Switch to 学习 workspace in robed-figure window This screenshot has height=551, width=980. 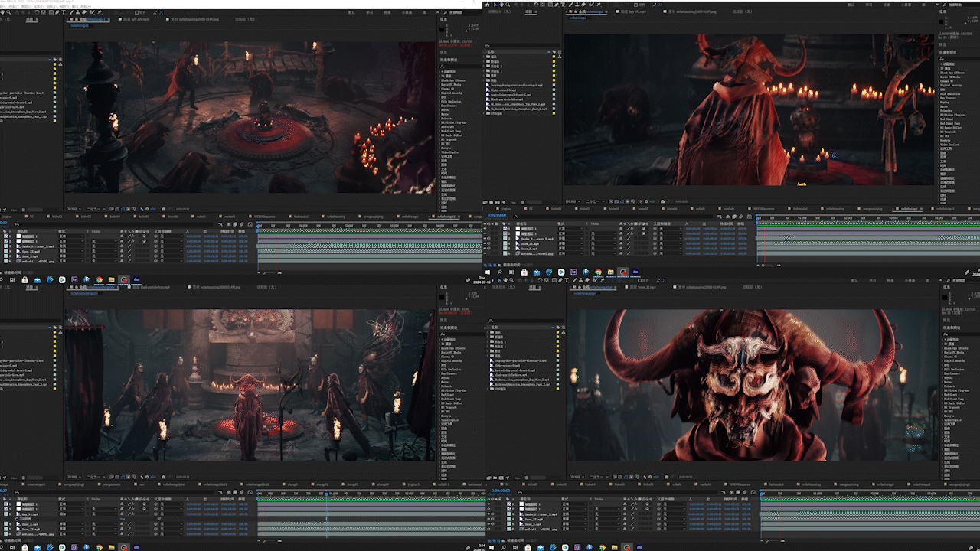click(868, 5)
